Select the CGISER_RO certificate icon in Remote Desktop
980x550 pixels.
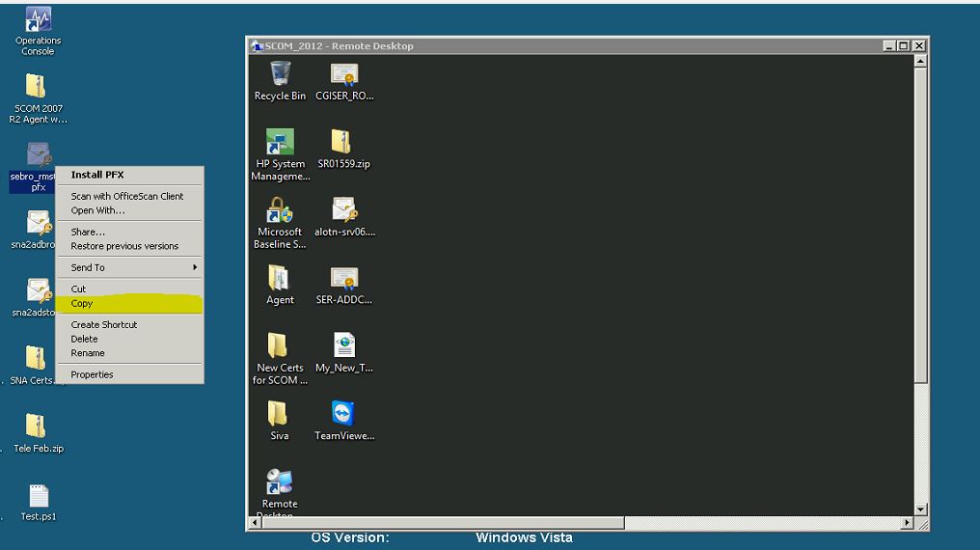coord(344,74)
